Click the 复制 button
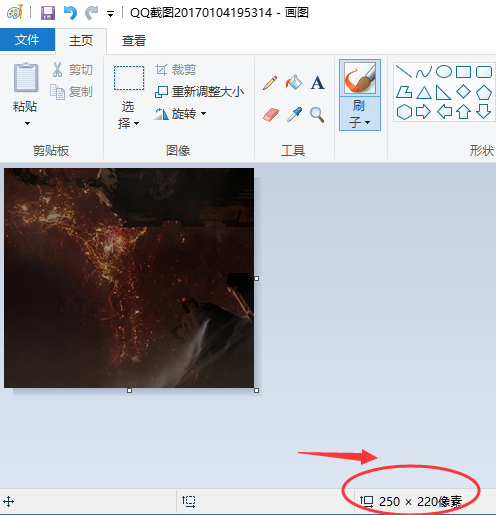The image size is (496, 515). (x=71, y=92)
